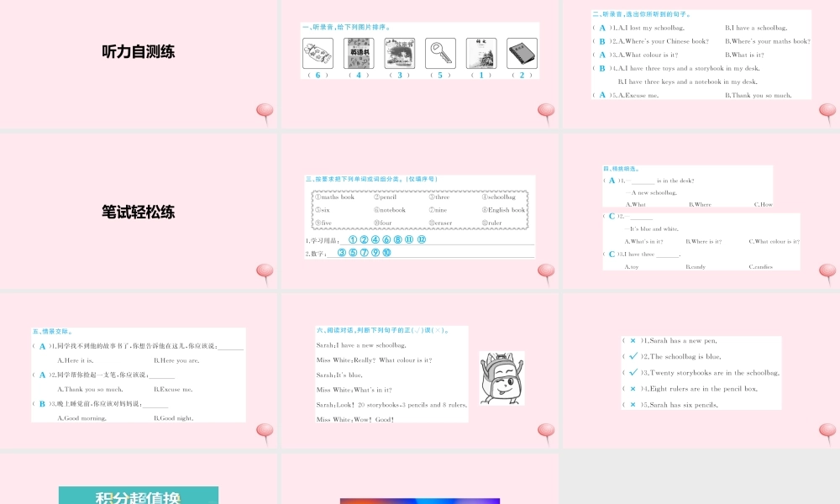Select option 'C.What colour is it?' in exercise 四
The height and width of the screenshot is (504, 840).
pos(774,242)
